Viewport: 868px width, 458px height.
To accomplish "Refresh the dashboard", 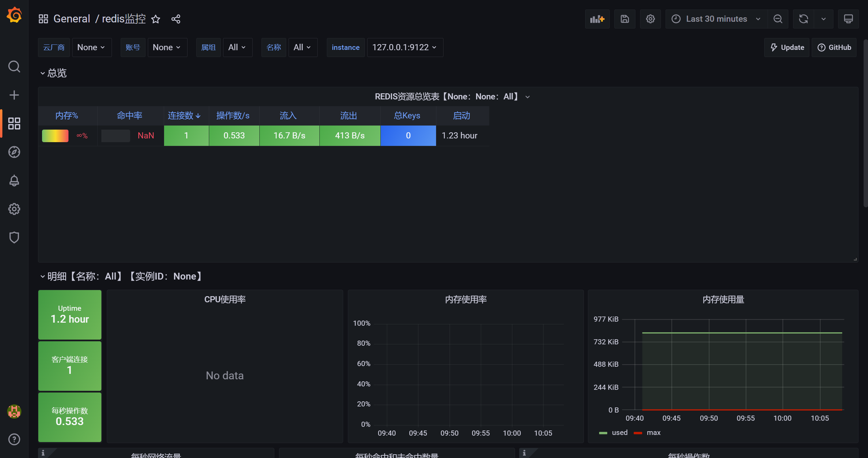I will tap(803, 19).
